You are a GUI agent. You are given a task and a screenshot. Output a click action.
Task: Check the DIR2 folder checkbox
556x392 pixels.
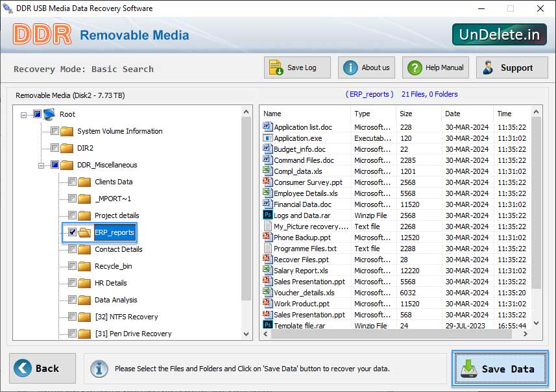pos(54,147)
